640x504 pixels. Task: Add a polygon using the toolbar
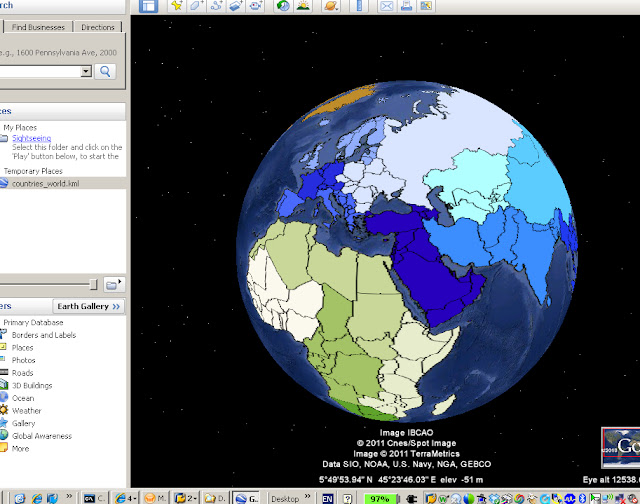196,6
